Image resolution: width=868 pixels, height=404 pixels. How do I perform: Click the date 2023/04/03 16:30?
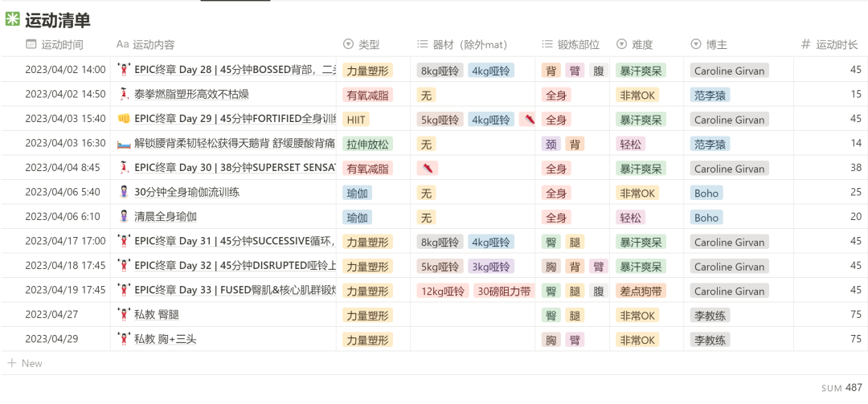tap(65, 143)
